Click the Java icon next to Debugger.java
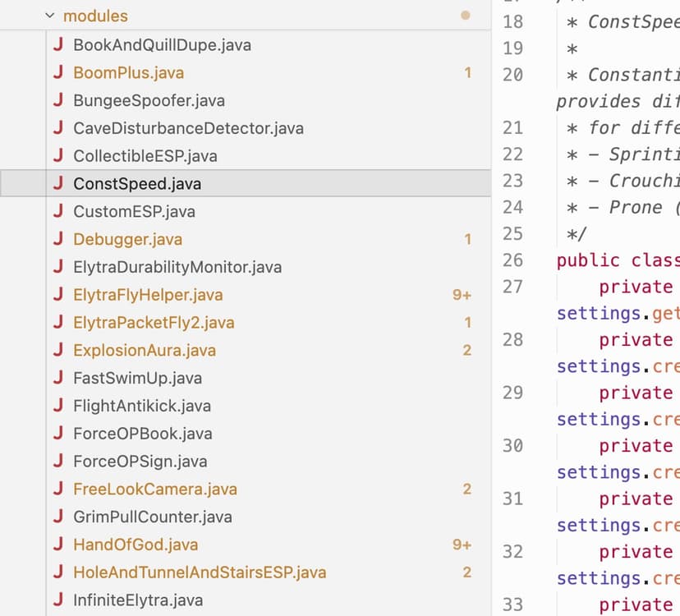Viewport: 680px width, 616px height. 57,240
